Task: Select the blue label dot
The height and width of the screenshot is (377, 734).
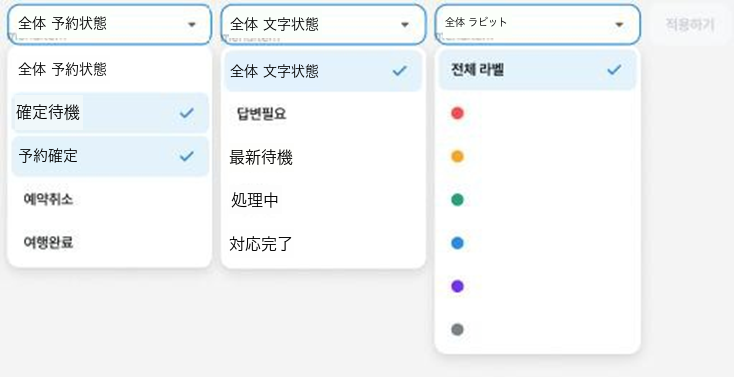Action: click(457, 243)
